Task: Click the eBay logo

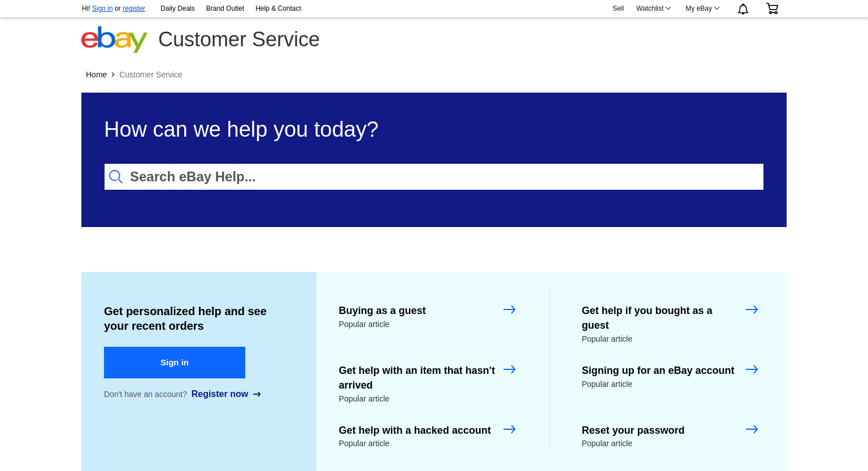Action: click(114, 40)
